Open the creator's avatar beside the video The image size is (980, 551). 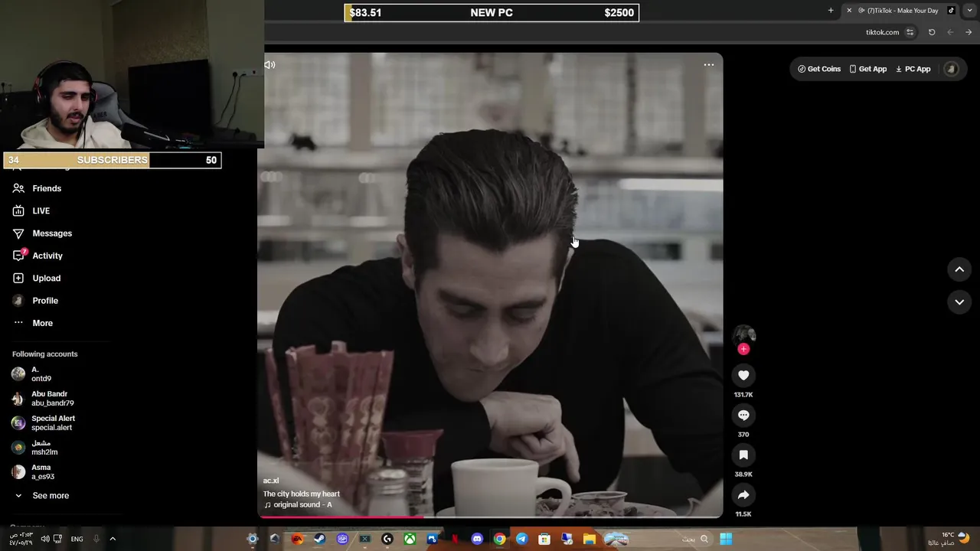743,334
